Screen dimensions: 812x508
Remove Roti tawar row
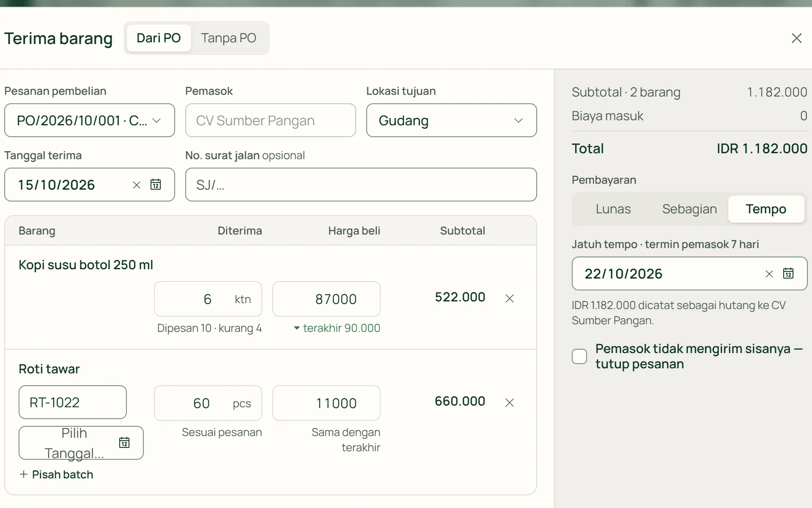pyautogui.click(x=510, y=403)
